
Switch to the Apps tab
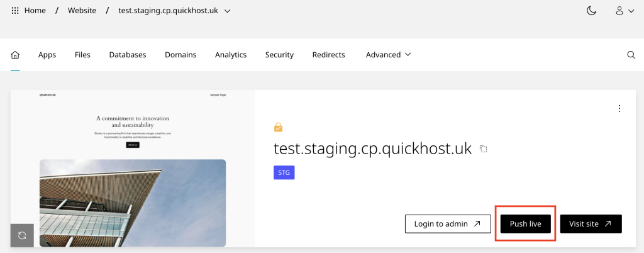coord(47,55)
